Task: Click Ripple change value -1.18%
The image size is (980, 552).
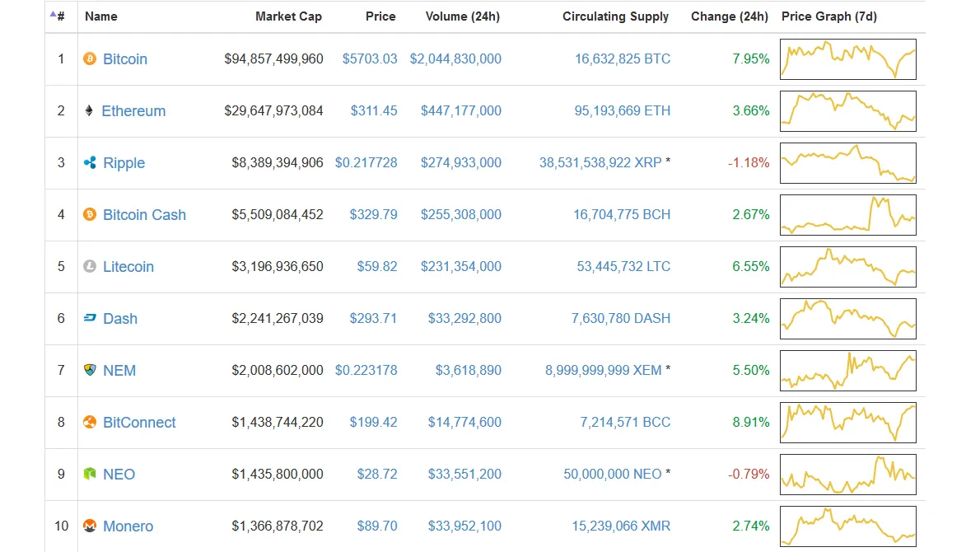Action: tap(749, 162)
